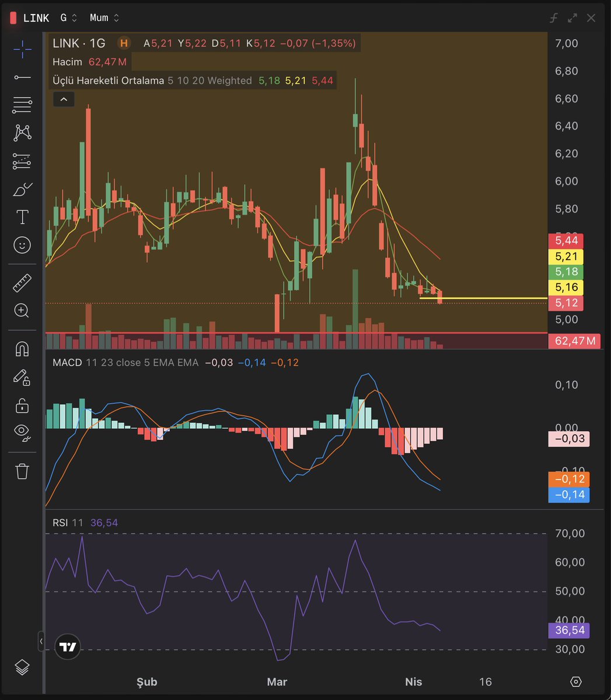Click the Mar date on time axis
This screenshot has height=700, width=611.
[x=277, y=681]
